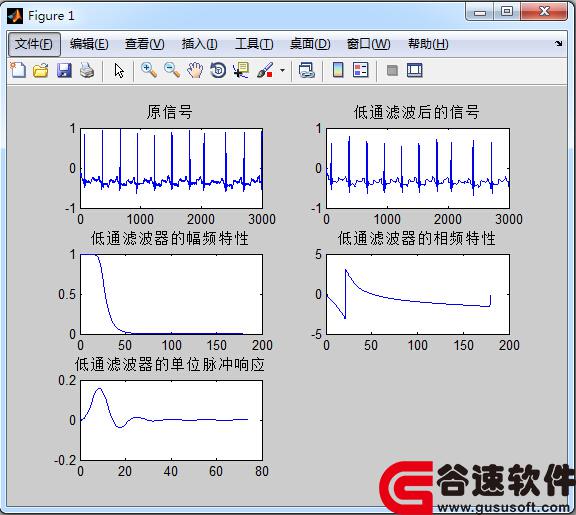
Task: Save the figure using the floppy disk icon
Action: click(64, 70)
